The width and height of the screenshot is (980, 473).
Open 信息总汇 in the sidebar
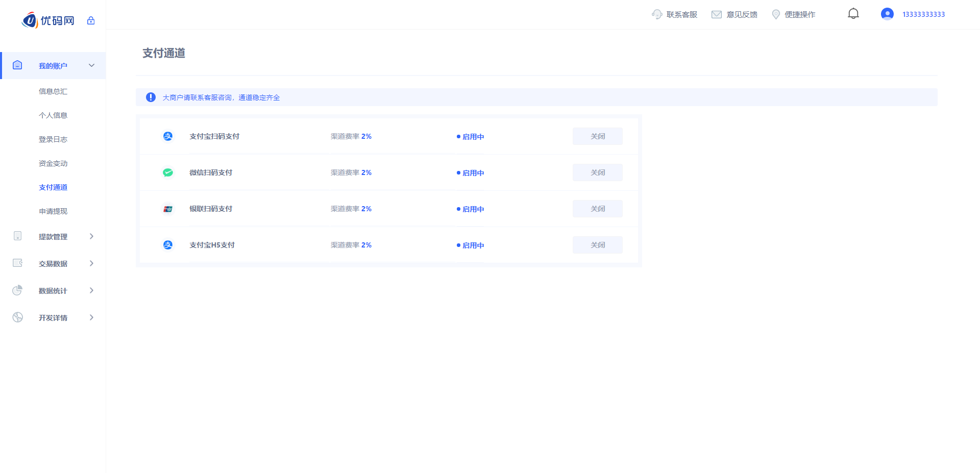click(53, 91)
